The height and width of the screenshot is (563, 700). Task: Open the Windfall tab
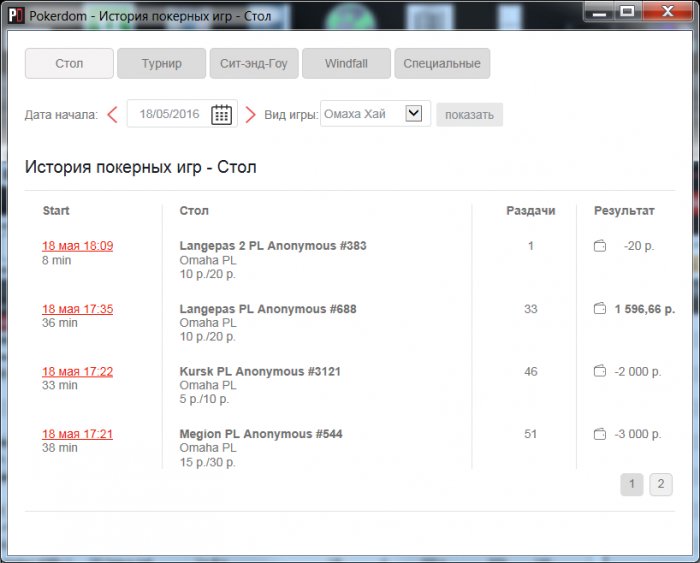tap(346, 63)
